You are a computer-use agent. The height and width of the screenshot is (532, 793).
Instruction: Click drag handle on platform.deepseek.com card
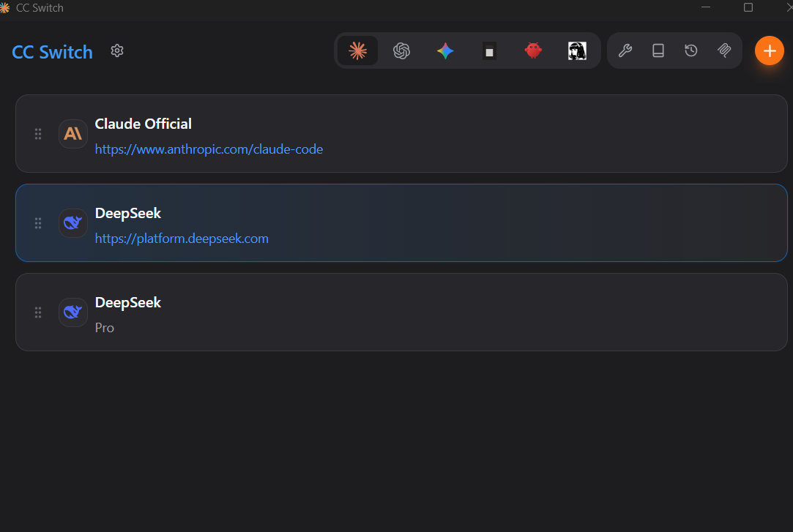[x=38, y=223]
